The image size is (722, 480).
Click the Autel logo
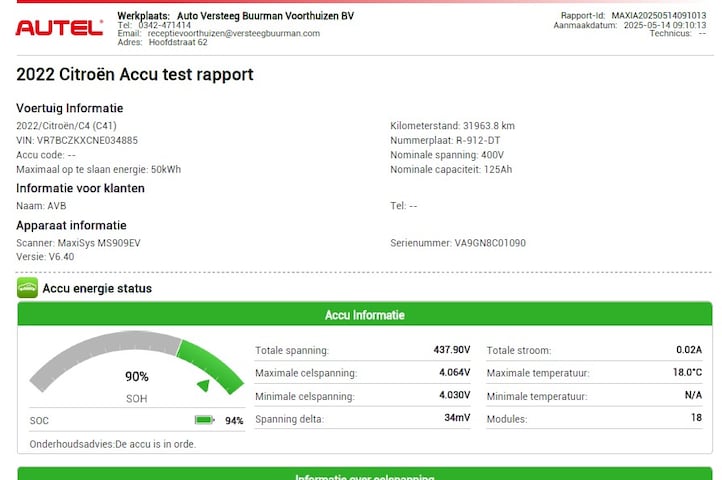59,28
